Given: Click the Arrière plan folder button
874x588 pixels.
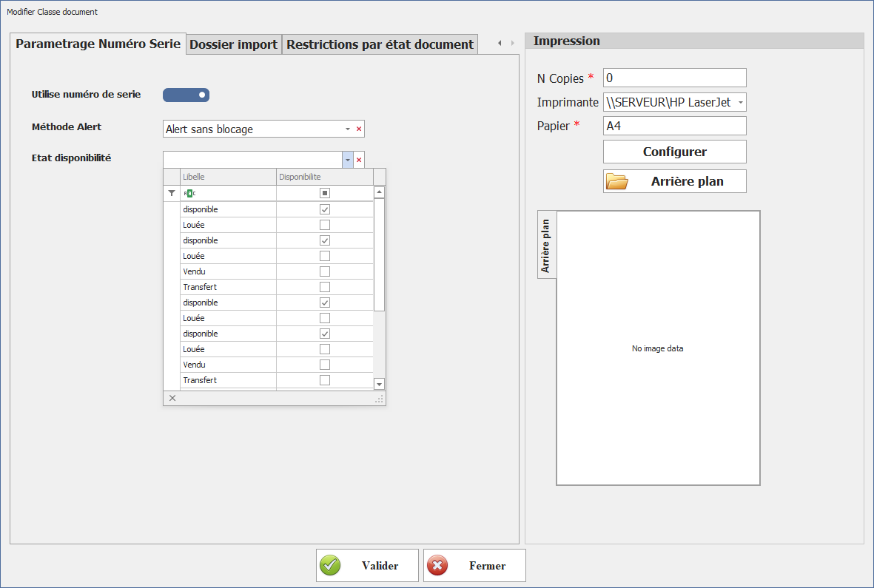Looking at the screenshot, I should point(674,181).
